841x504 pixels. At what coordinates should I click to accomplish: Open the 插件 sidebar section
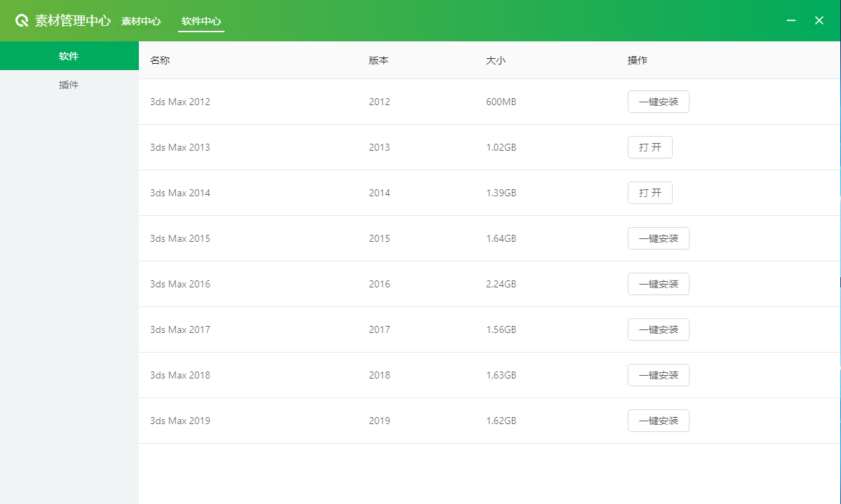pyautogui.click(x=69, y=85)
